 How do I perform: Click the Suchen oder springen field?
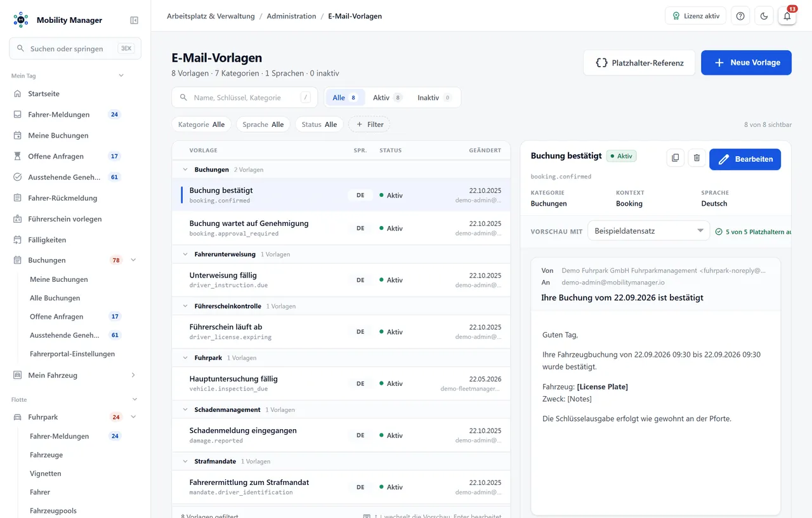75,48
